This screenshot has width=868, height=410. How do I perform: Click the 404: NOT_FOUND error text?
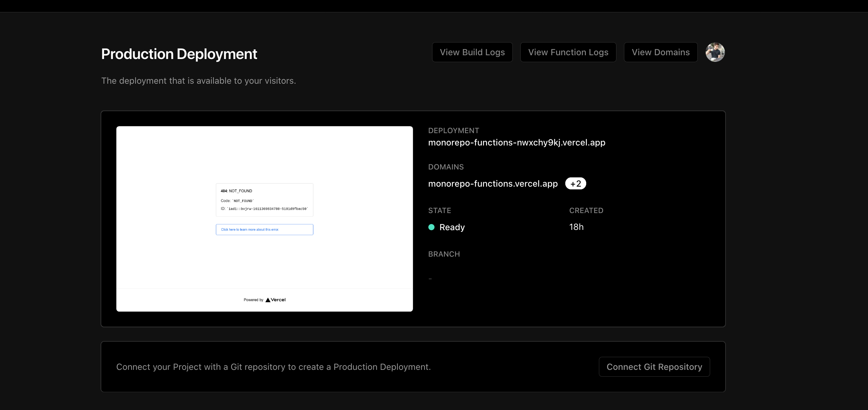(x=236, y=191)
